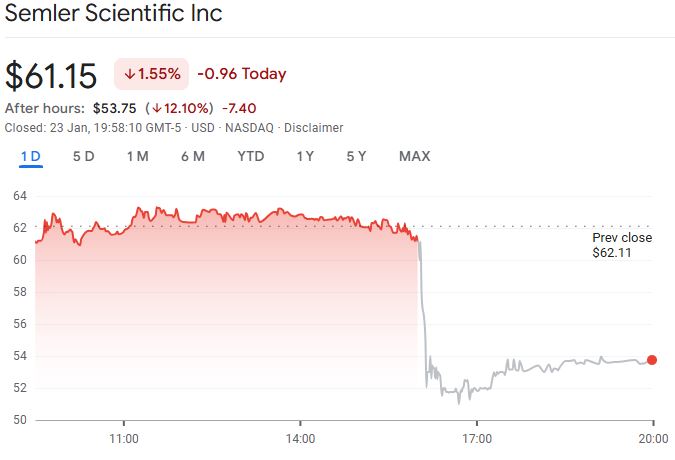This screenshot has width=675, height=460.
Task: Switch to the 1Y chart view
Action: tap(305, 156)
